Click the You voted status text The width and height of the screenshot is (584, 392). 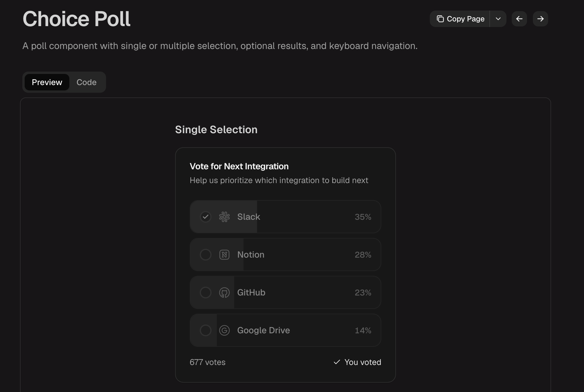pyautogui.click(x=363, y=362)
